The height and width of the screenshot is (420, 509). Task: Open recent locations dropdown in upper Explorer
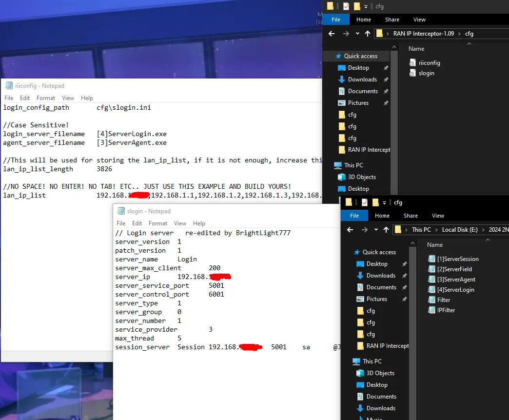point(357,34)
